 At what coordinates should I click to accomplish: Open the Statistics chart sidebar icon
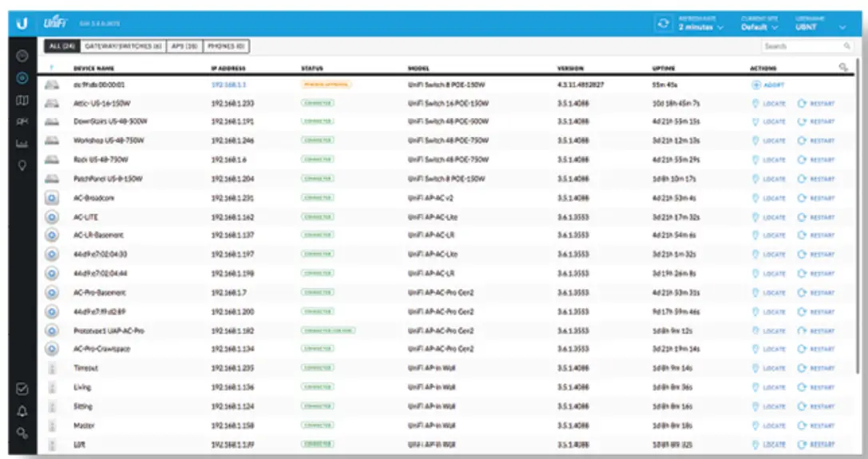(22, 144)
